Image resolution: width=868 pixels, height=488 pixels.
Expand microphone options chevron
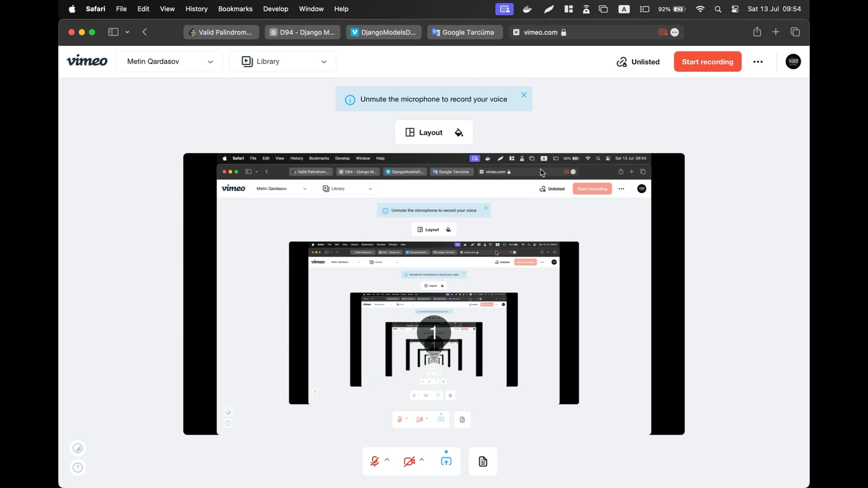click(x=387, y=460)
